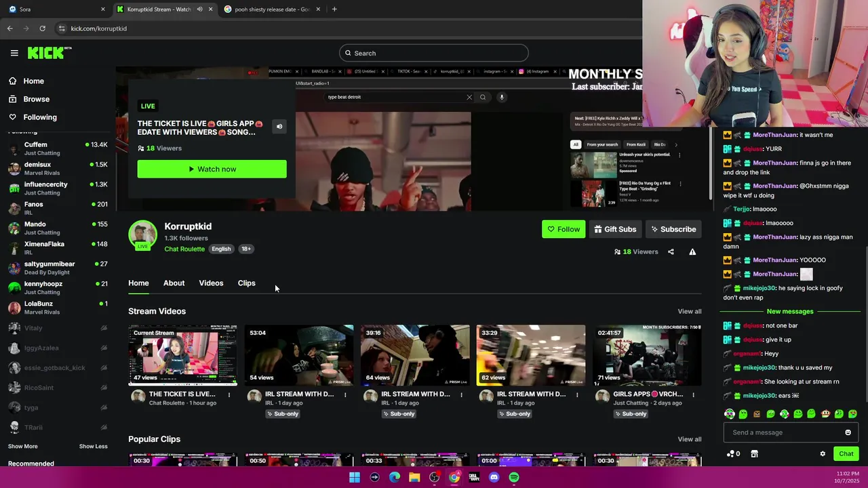Click Korruptkid's profile avatar
This screenshot has height=488, width=868.
142,235
